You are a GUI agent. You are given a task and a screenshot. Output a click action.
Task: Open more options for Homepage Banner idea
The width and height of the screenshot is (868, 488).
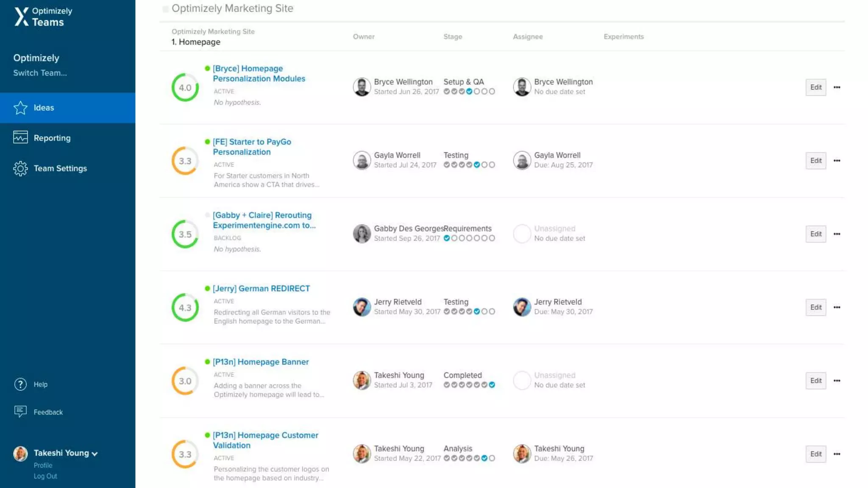point(837,380)
